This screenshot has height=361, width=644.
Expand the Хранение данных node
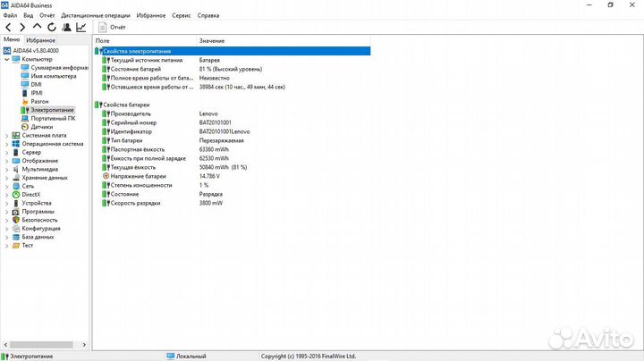[6, 178]
